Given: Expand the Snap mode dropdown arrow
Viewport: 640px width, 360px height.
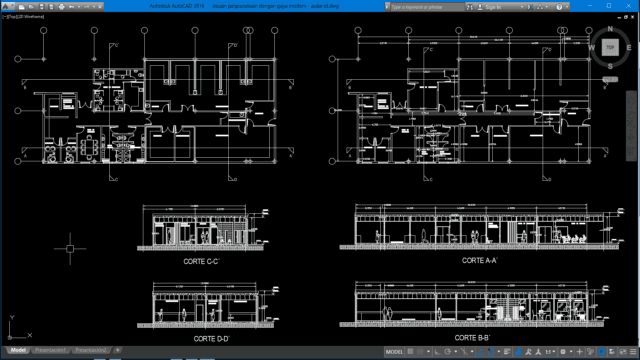Looking at the screenshot, I should click(428, 351).
